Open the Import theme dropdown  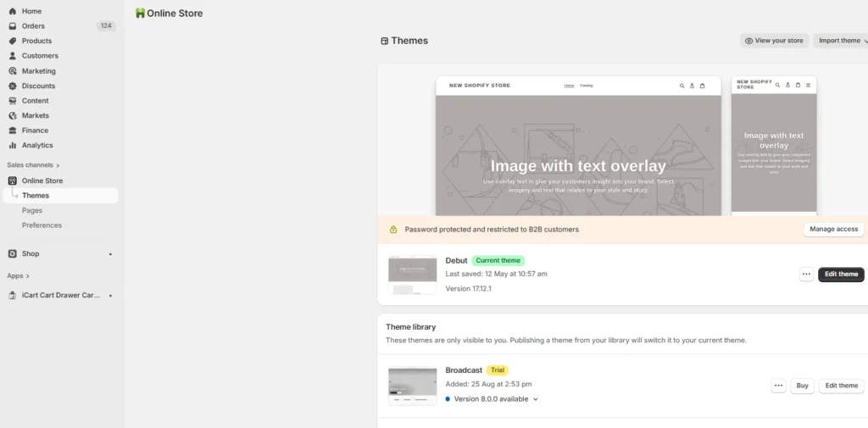coord(842,41)
